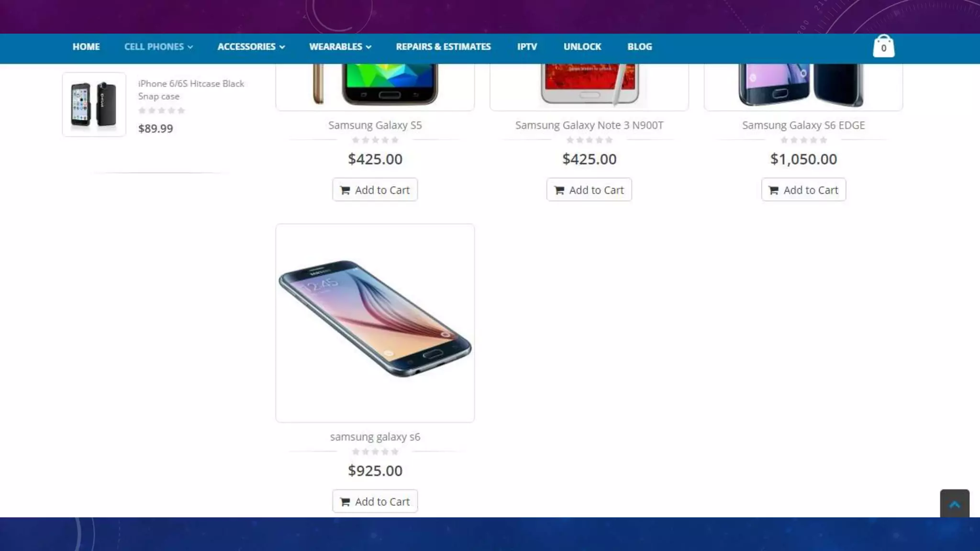Image resolution: width=980 pixels, height=551 pixels.
Task: Open Samsung Galaxy Note 3 N900T link
Action: pos(589,125)
